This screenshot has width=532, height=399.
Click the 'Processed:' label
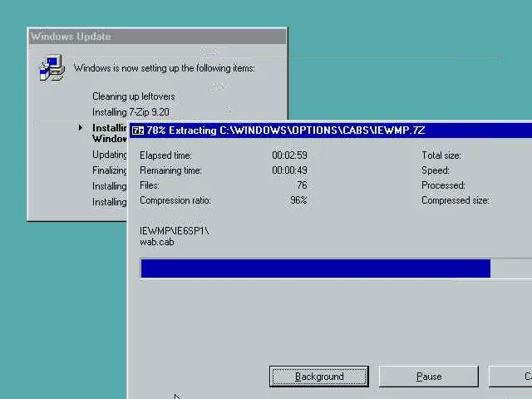(443, 185)
